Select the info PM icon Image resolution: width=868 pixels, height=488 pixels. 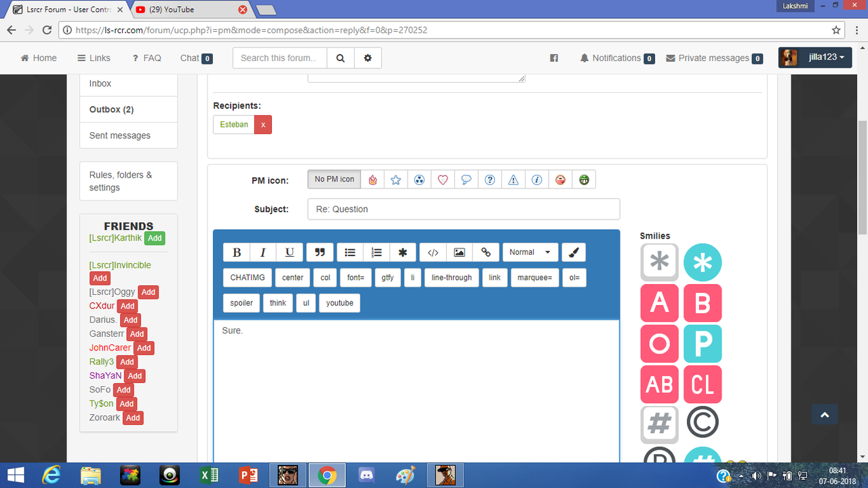[536, 180]
